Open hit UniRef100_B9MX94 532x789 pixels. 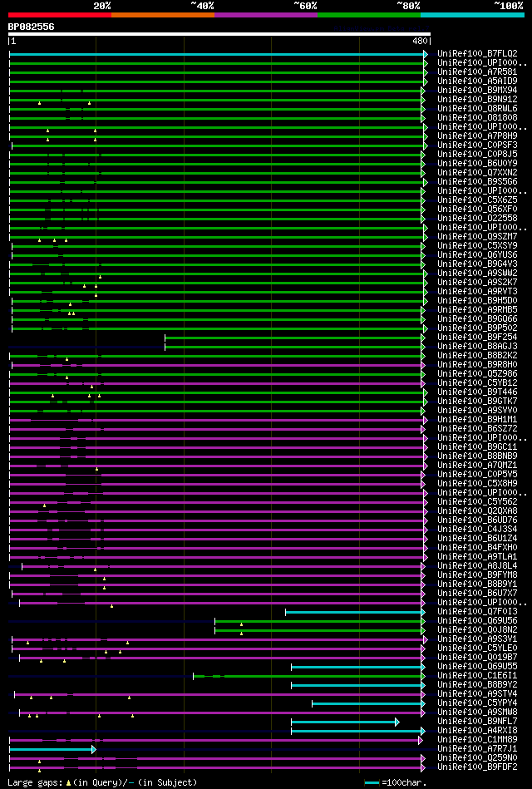coord(477,90)
